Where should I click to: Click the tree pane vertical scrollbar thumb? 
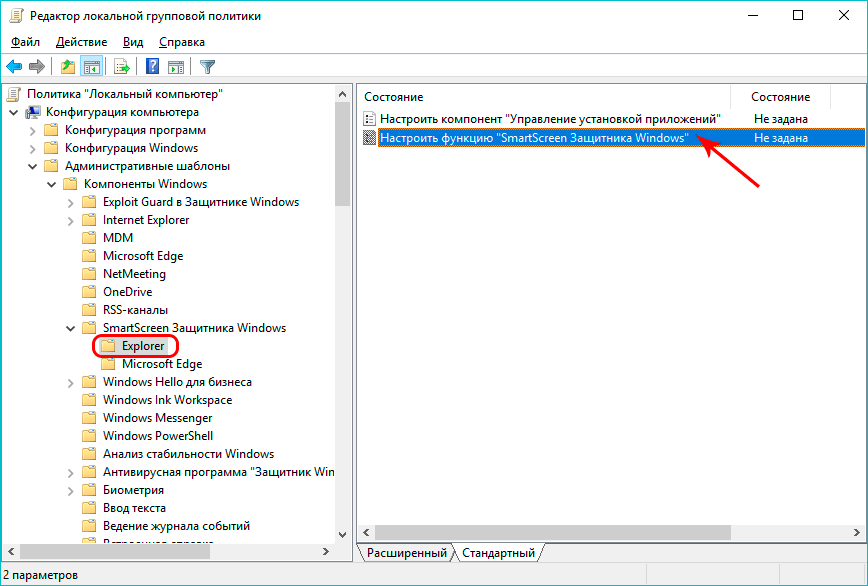[x=343, y=153]
